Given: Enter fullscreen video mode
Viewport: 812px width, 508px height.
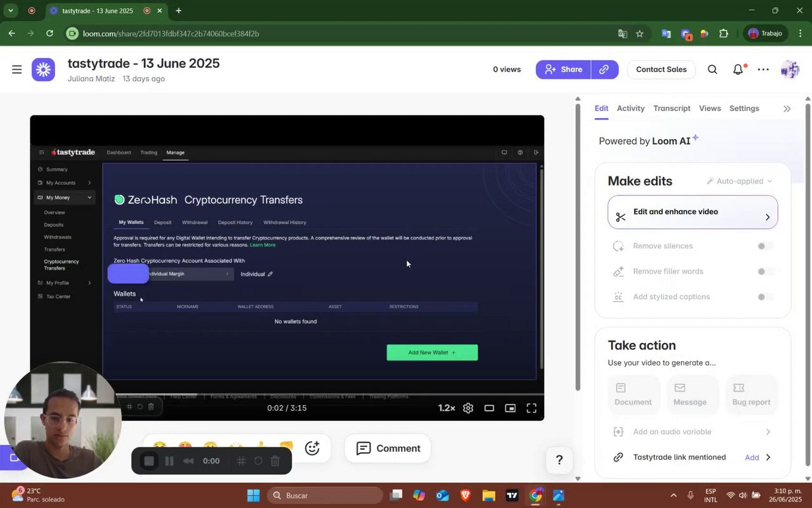Looking at the screenshot, I should pos(532,408).
